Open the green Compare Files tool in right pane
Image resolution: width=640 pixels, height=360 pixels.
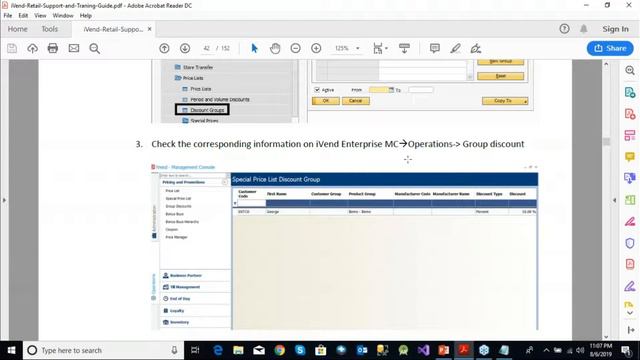[x=630, y=200]
